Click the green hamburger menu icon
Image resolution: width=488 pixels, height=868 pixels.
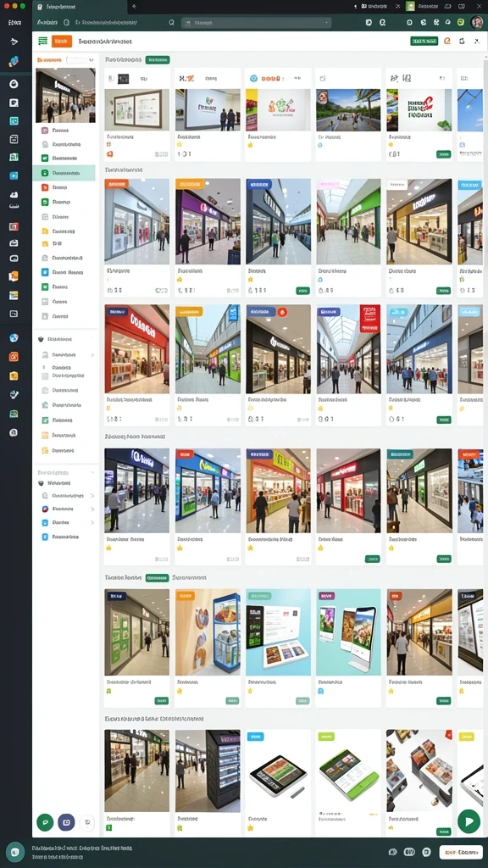(42, 42)
